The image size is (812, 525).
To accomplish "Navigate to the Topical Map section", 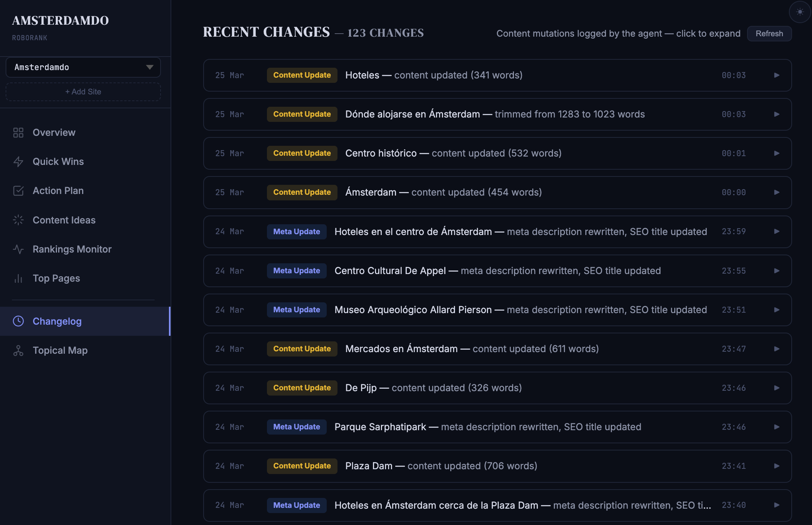I will (60, 351).
